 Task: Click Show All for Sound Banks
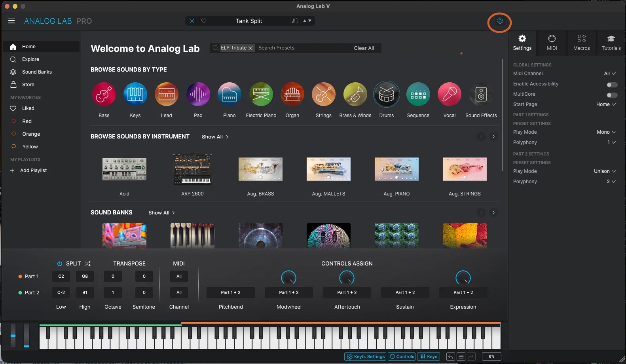point(161,212)
